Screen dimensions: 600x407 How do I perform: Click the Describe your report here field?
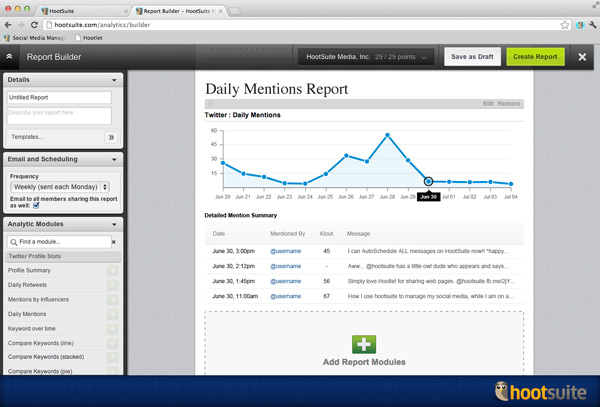point(59,116)
